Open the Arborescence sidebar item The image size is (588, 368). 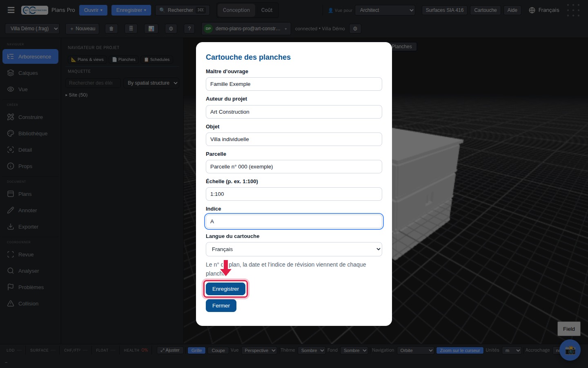pos(31,56)
